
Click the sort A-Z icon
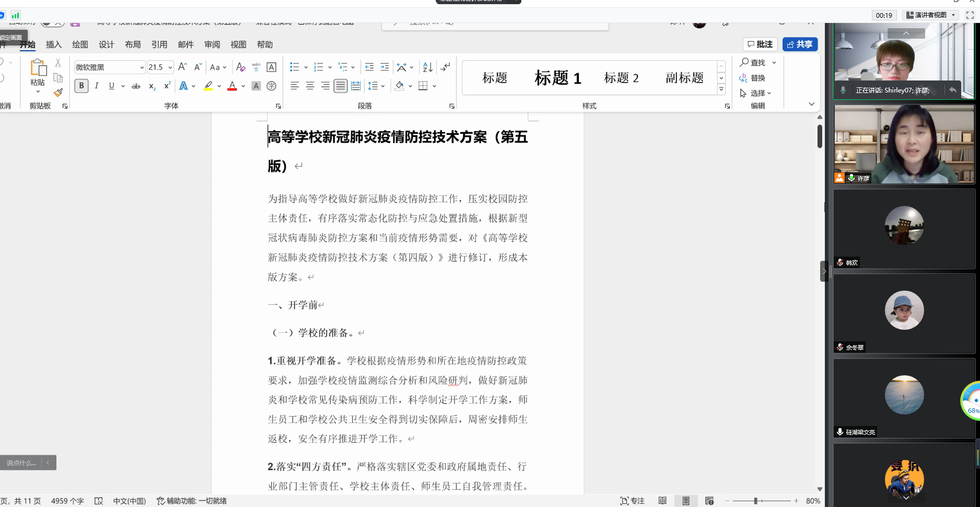pos(427,67)
